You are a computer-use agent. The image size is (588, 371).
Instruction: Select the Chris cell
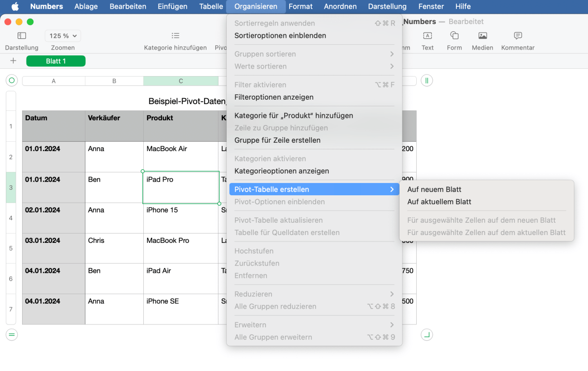[114, 248]
